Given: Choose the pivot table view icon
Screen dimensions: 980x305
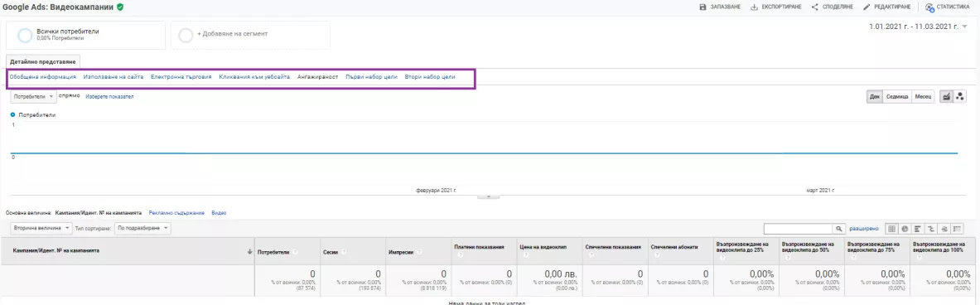Looking at the screenshot, I should point(957,229).
